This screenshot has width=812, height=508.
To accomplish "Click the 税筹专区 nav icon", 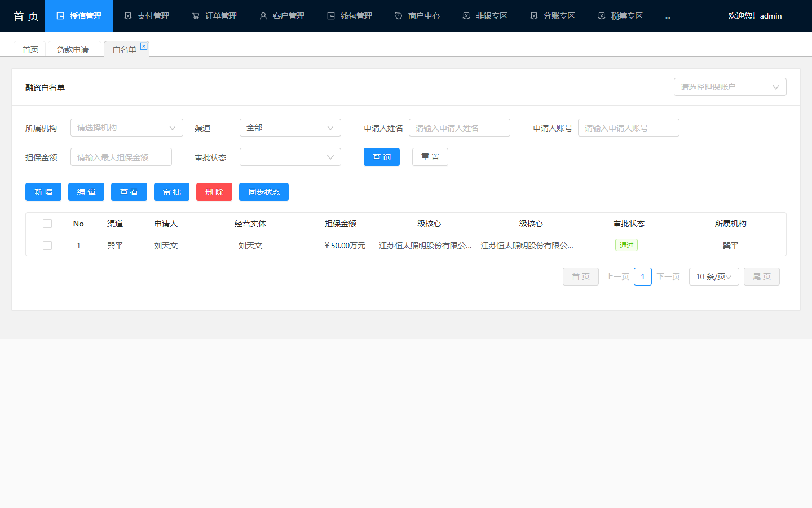I will 602,16.
